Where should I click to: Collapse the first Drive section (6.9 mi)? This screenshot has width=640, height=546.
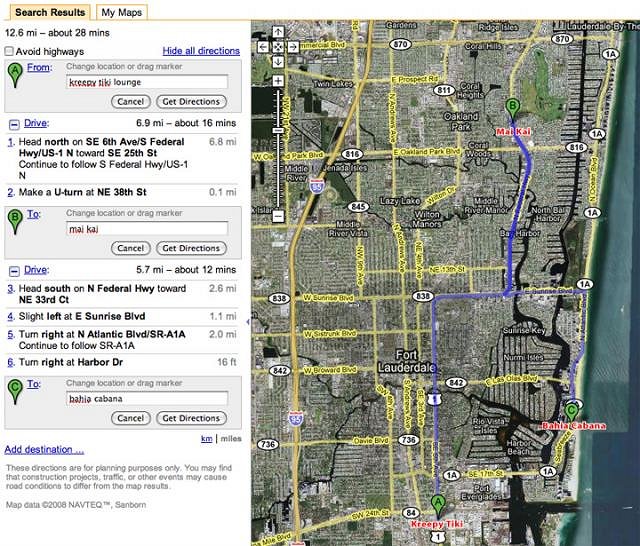[x=14, y=125]
